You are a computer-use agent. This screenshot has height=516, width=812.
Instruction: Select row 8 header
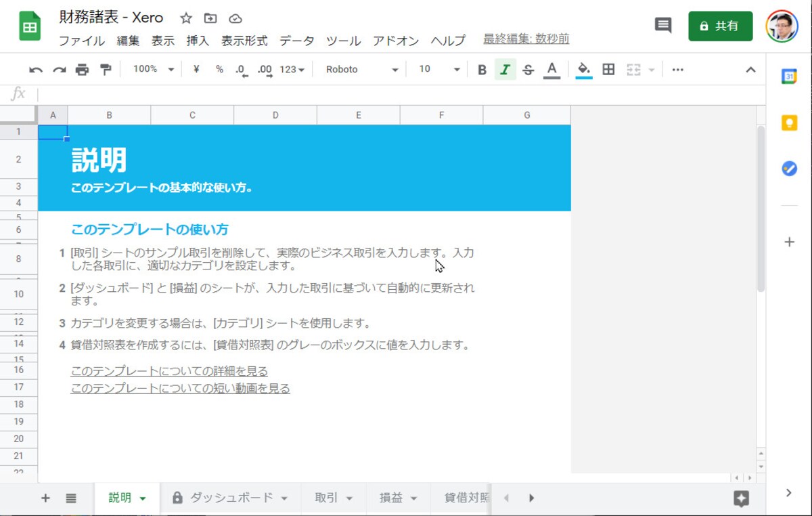point(19,259)
